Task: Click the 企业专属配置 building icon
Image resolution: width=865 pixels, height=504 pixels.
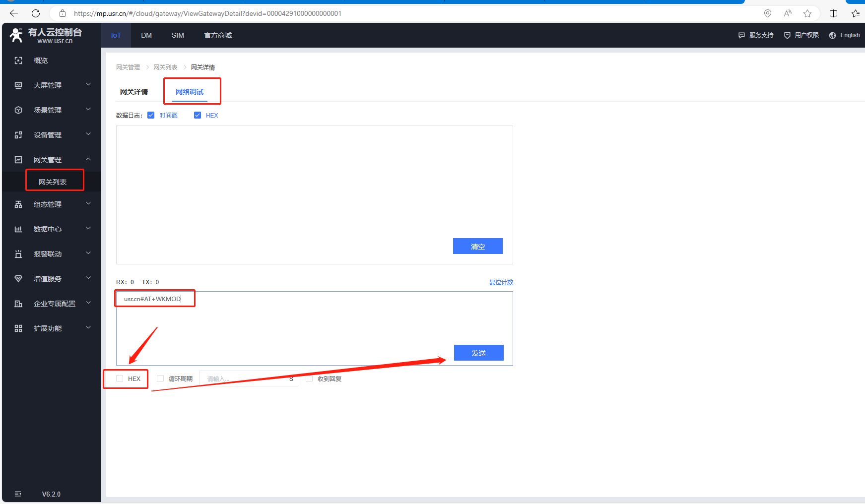Action: (18, 304)
